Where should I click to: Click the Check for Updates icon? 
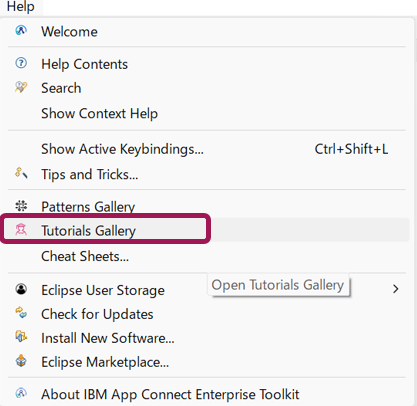(x=21, y=313)
